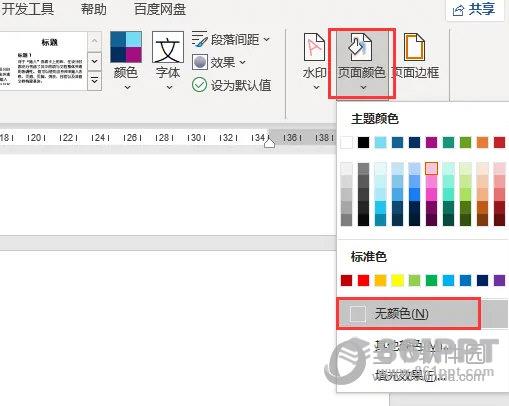Image resolution: width=509 pixels, height=406 pixels.
Task: Expand the style gallery more arrow
Action: (x=95, y=81)
